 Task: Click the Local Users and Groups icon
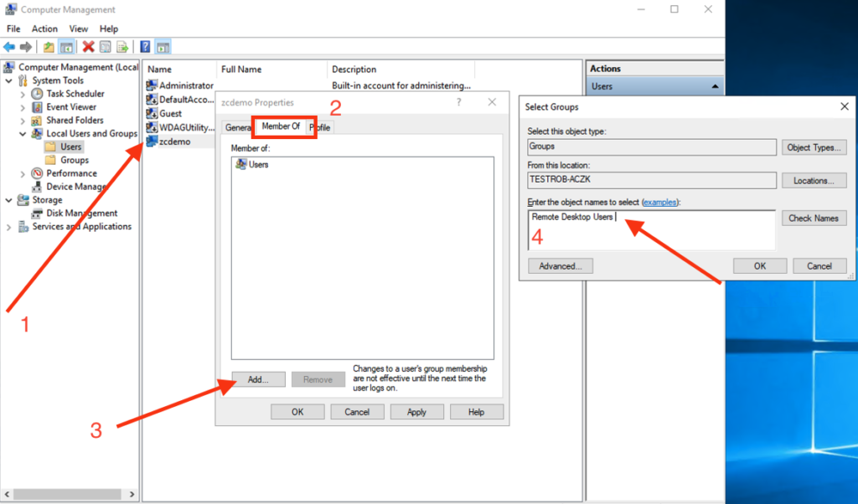(x=37, y=133)
